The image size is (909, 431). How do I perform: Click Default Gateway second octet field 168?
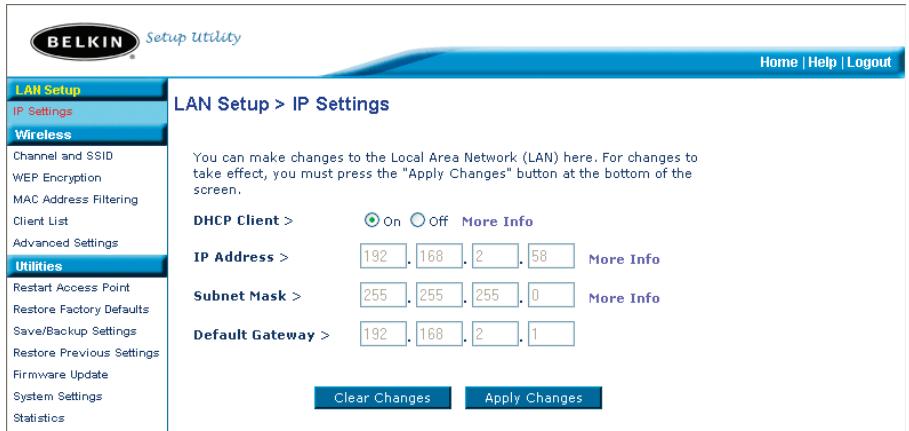pyautogui.click(x=439, y=334)
